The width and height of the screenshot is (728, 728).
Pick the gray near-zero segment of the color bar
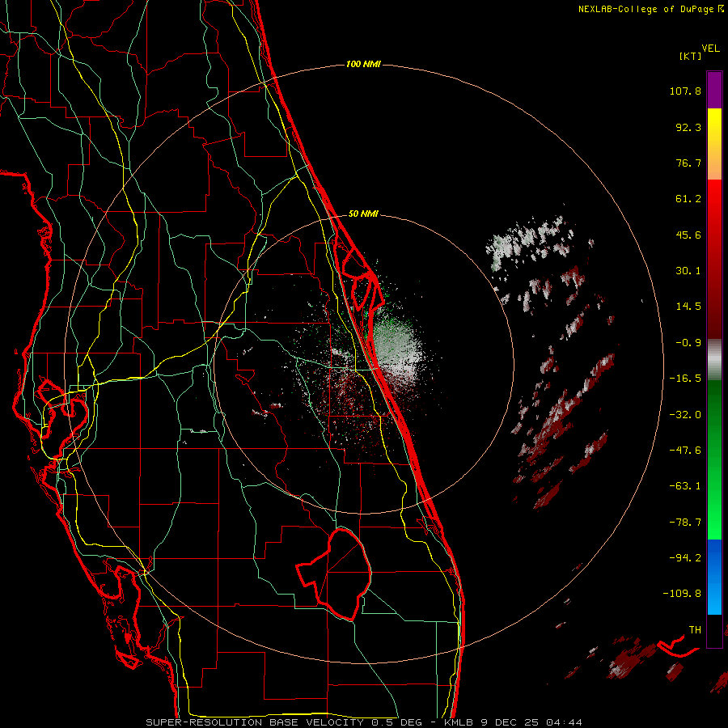[x=714, y=360]
